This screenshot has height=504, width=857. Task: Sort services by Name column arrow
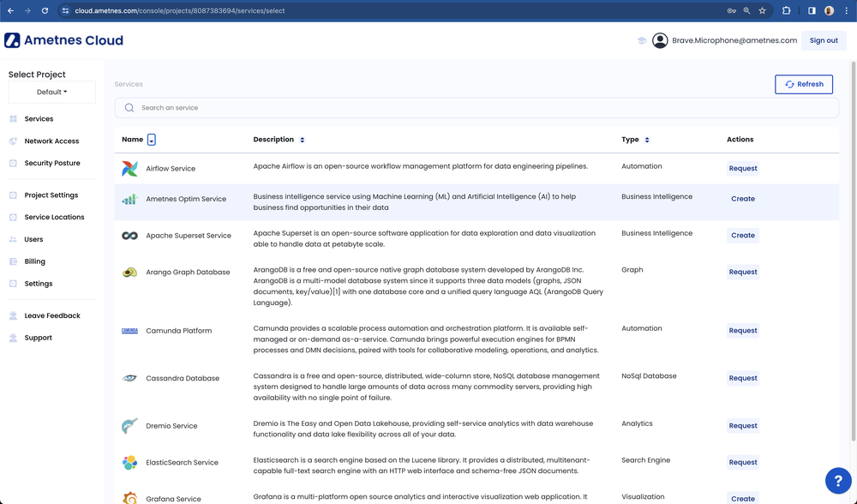[x=152, y=140]
